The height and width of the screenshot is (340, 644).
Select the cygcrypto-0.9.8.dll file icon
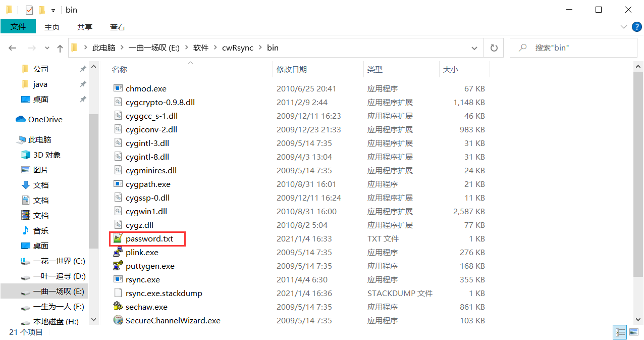[x=118, y=102]
